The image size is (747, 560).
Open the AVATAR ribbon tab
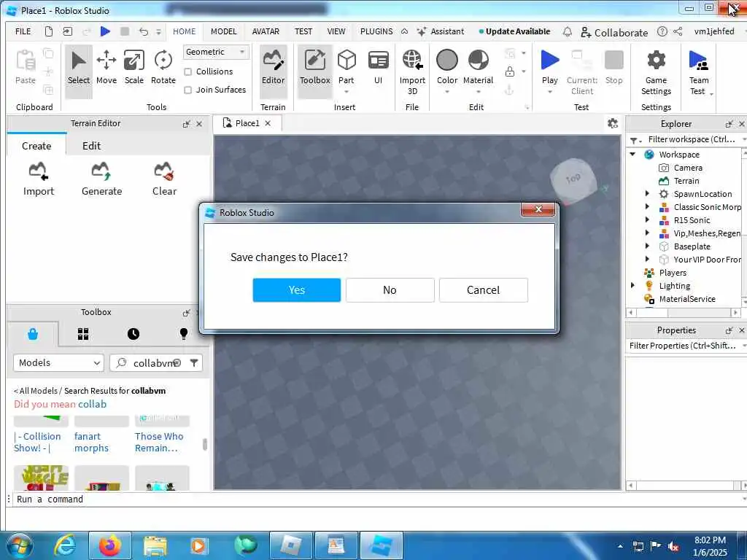(266, 31)
